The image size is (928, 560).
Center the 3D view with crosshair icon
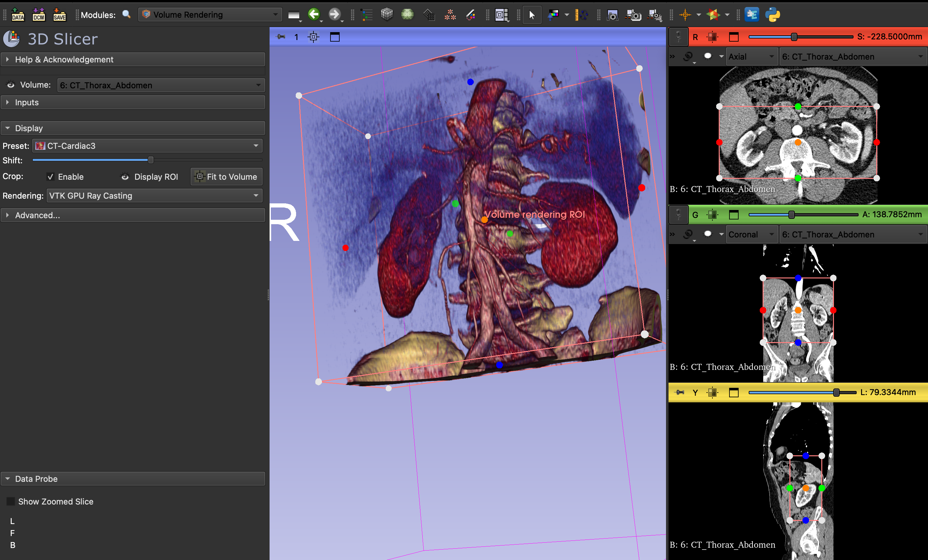(x=313, y=37)
